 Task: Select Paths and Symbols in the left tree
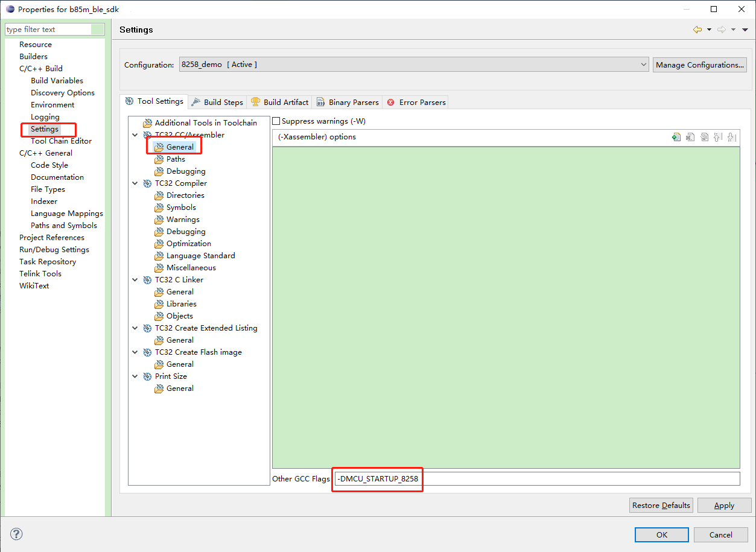64,225
